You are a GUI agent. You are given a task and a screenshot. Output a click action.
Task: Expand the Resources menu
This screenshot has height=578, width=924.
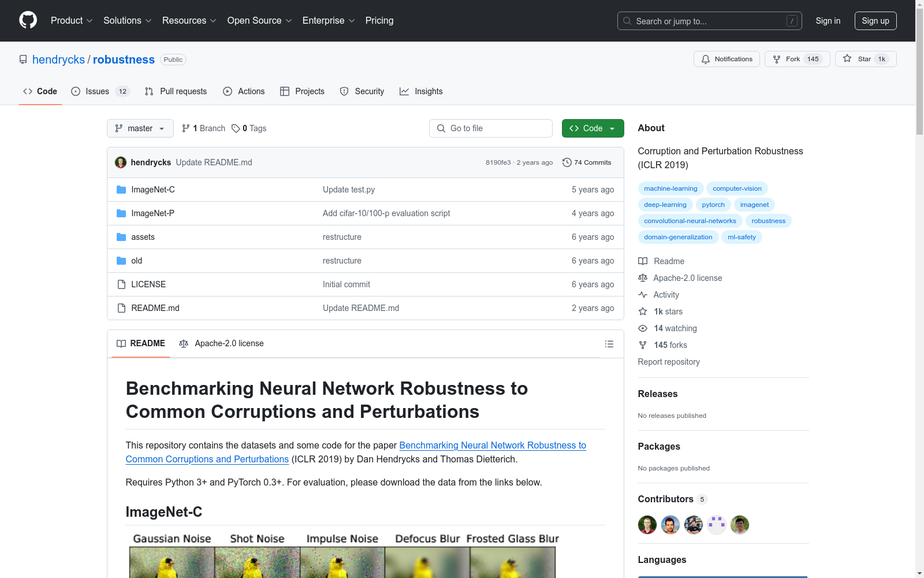coord(189,20)
